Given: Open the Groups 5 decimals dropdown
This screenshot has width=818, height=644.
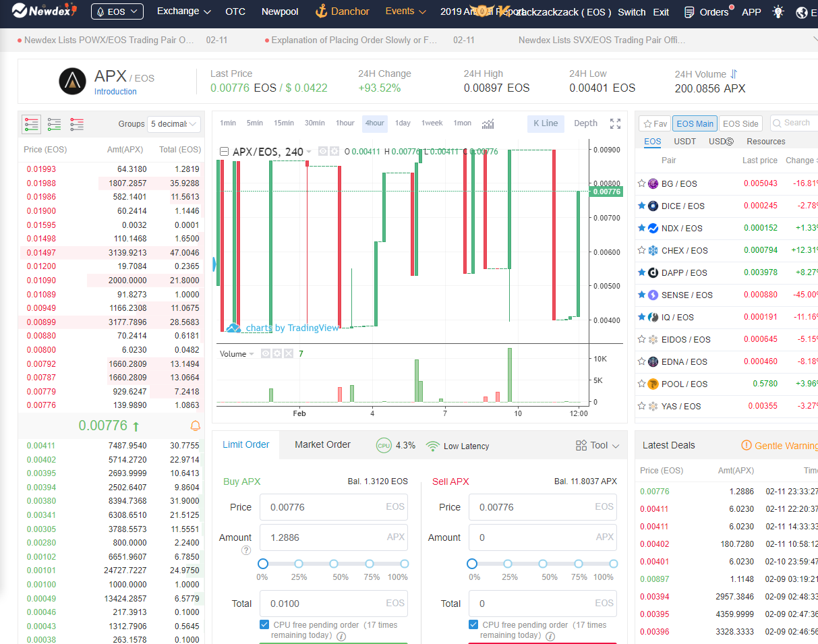Looking at the screenshot, I should tap(174, 124).
